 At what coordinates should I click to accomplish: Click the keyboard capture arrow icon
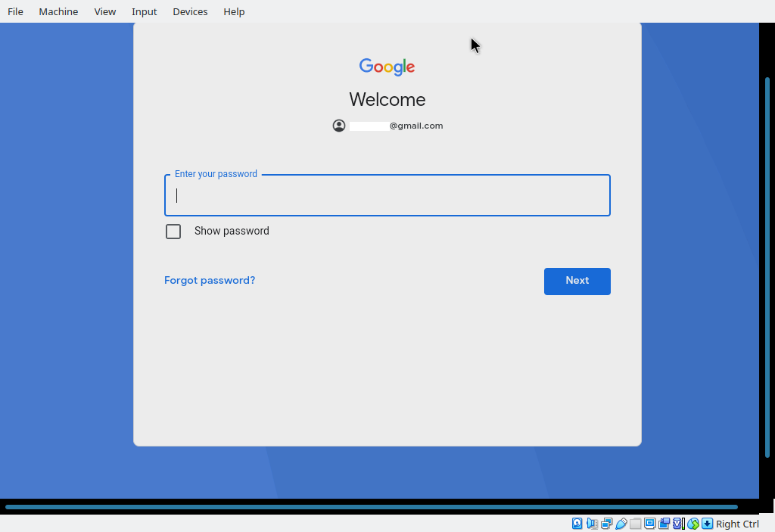(x=708, y=524)
